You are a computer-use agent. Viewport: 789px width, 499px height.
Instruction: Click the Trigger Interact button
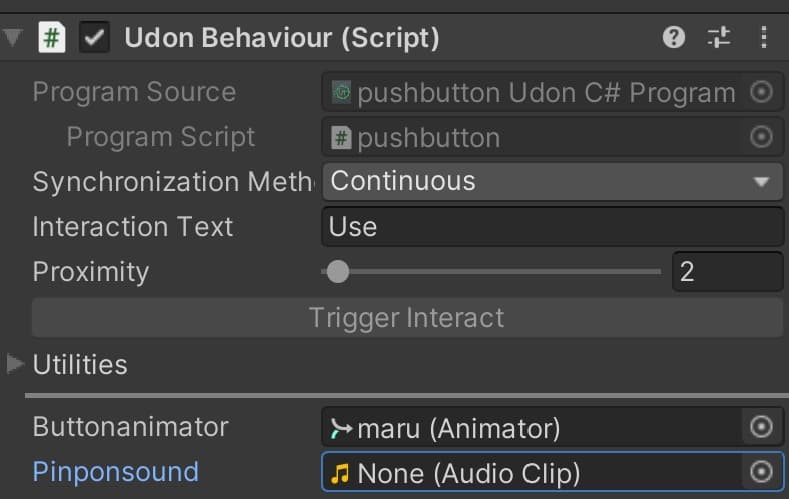tap(407, 318)
